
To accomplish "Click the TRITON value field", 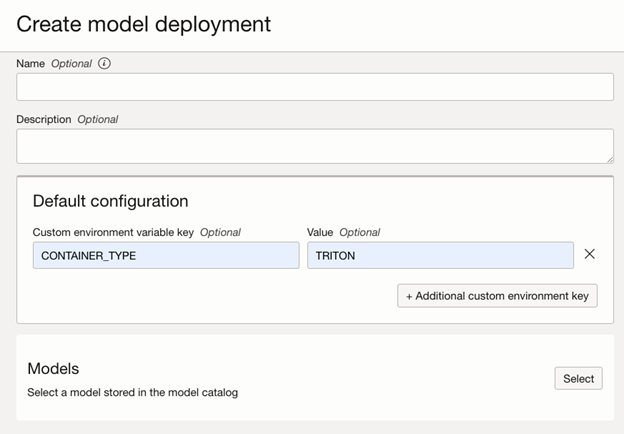I will pos(440,255).
